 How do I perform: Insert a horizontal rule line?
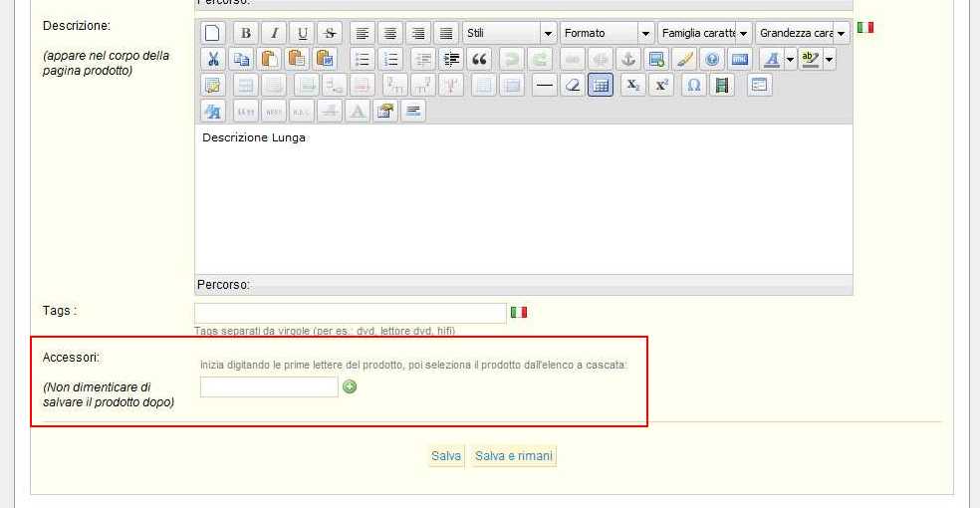545,86
